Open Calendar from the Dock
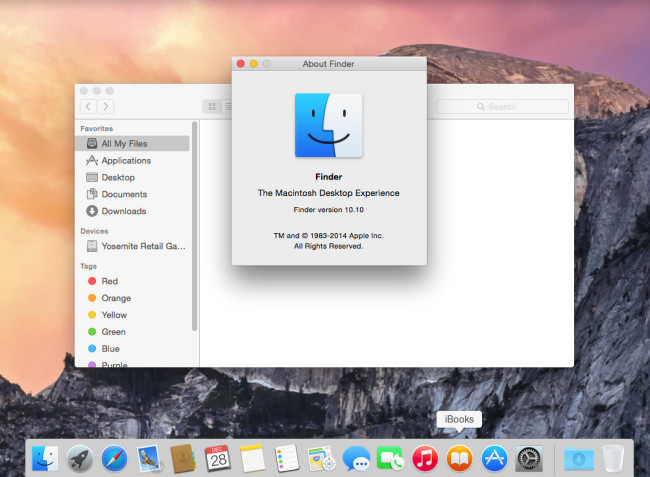 (x=218, y=458)
